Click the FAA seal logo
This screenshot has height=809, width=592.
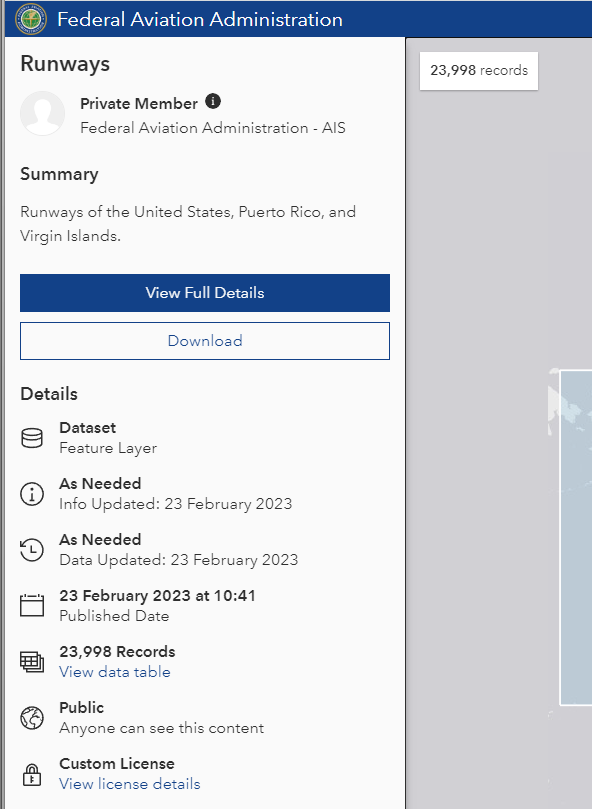31,19
